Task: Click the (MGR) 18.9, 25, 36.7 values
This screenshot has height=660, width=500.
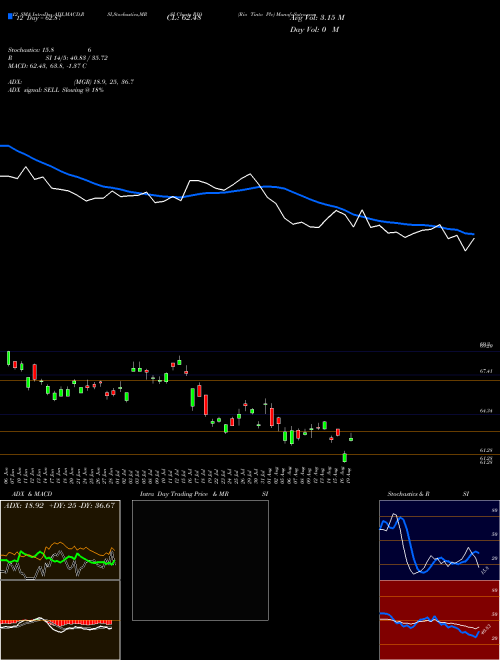Action: tap(104, 82)
